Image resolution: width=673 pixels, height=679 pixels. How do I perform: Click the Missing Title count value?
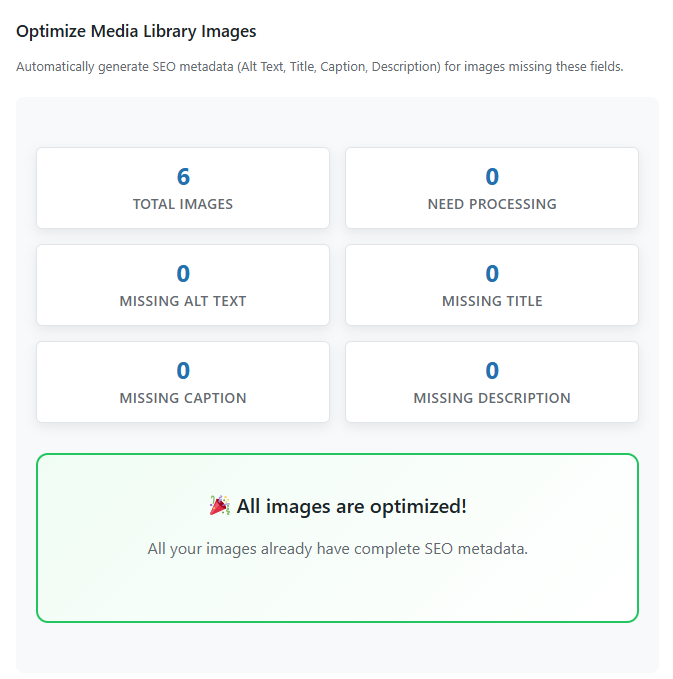pyautogui.click(x=492, y=274)
